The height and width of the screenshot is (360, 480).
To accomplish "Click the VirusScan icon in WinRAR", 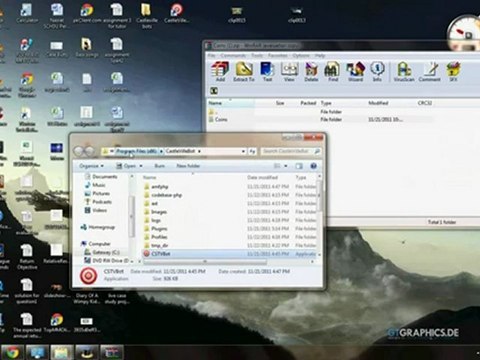I will coord(404,71).
